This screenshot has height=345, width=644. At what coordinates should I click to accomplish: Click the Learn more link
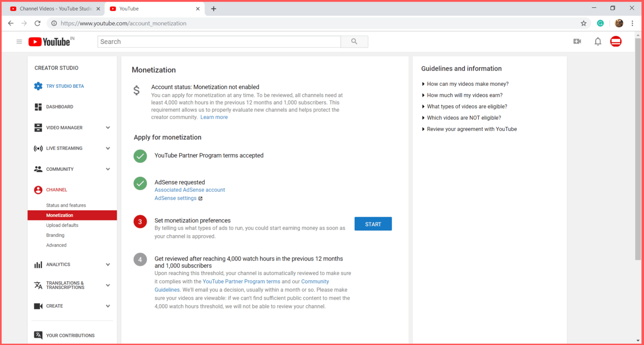(x=214, y=117)
